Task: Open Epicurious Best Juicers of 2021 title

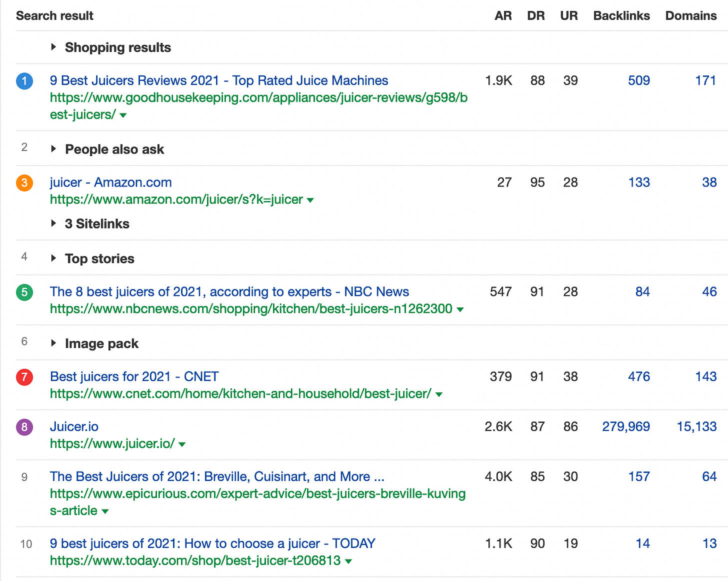Action: click(x=217, y=476)
